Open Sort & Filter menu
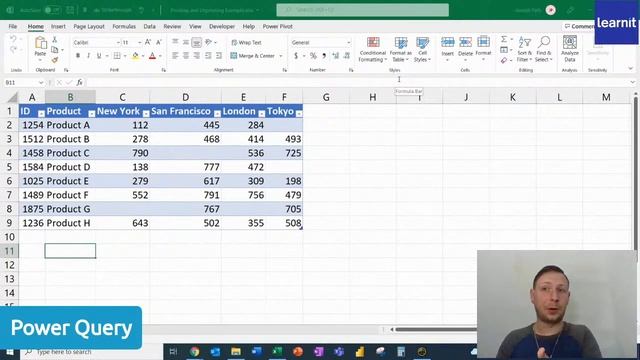The width and height of the screenshot is (640, 360). click(x=524, y=49)
